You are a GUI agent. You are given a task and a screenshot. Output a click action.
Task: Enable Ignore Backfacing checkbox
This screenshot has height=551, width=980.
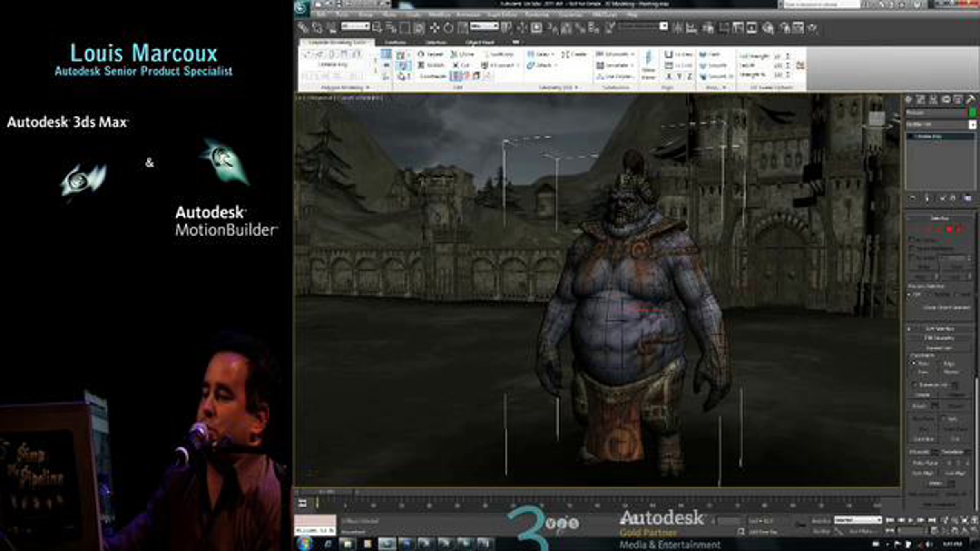coord(912,248)
